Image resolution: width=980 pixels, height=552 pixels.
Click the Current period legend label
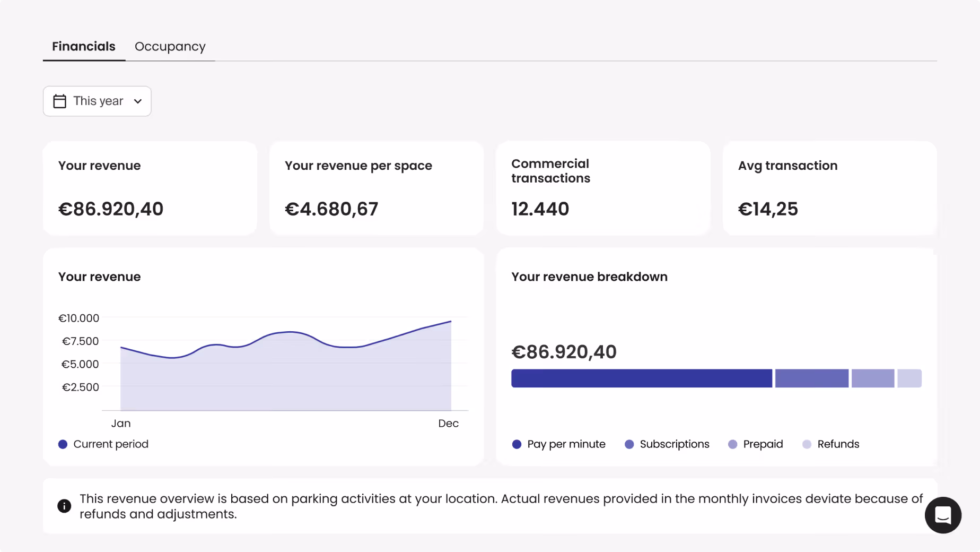coord(111,444)
